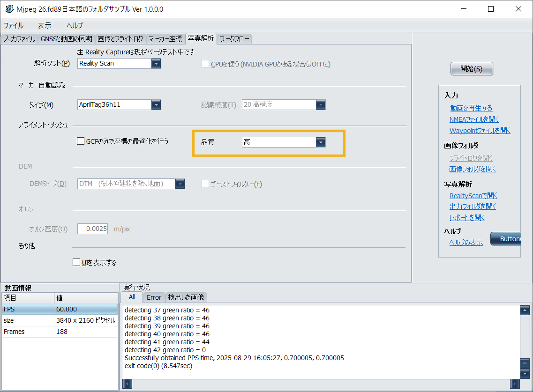Expand the 解析ソフト Reality Scan dropdown

pyautogui.click(x=156, y=63)
